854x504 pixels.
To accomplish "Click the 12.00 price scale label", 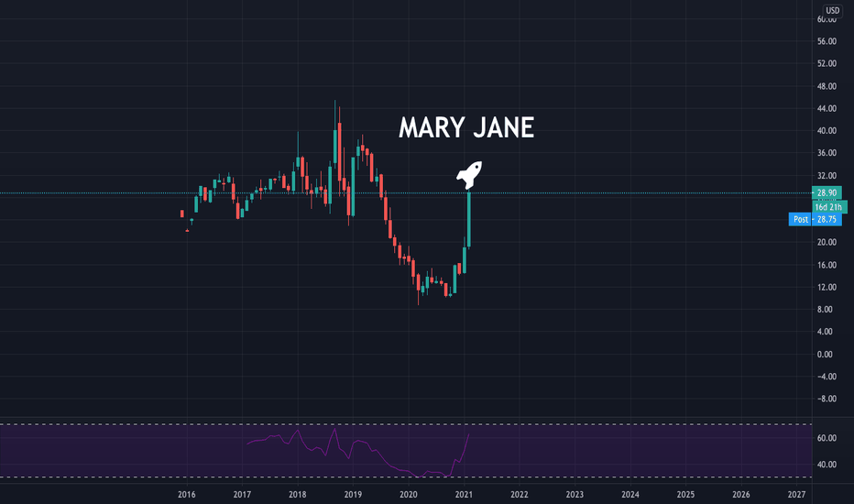I will click(x=827, y=287).
